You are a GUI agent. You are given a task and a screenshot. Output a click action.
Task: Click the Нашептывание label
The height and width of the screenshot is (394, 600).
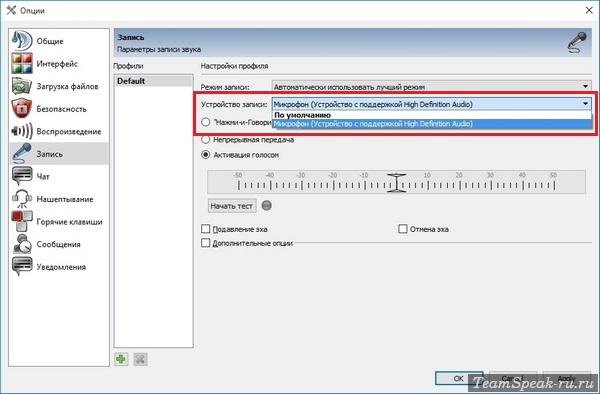click(65, 199)
